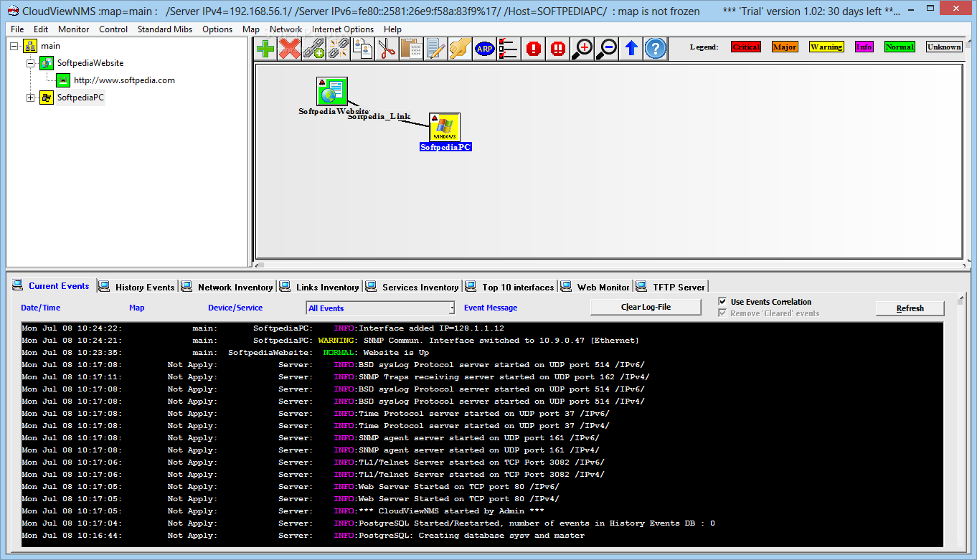Viewport: 977px width, 560px height.
Task: Click the add link chain icon
Action: (313, 48)
